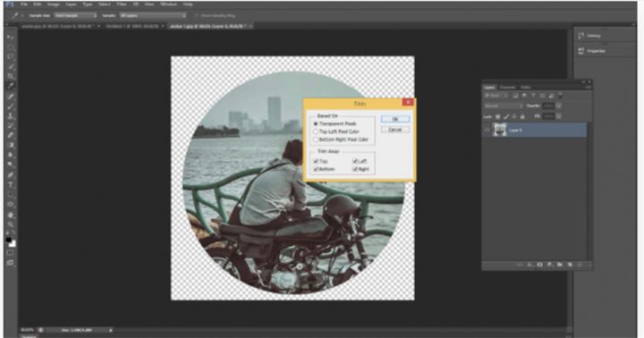Click the background color swatch
Viewport: 644px width, 338px height.
[x=13, y=244]
